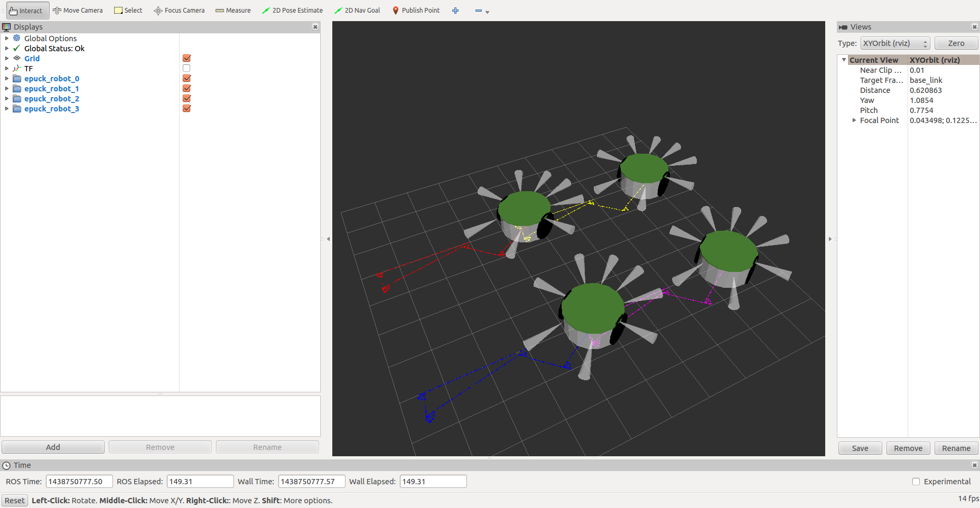This screenshot has width=980, height=508.
Task: Expand the Focal Point property
Action: pyautogui.click(x=854, y=120)
